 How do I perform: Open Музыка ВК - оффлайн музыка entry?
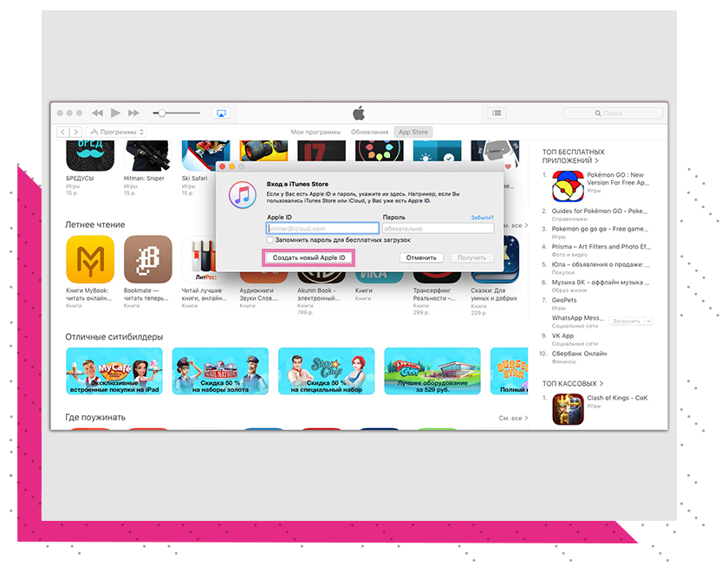[x=601, y=283]
